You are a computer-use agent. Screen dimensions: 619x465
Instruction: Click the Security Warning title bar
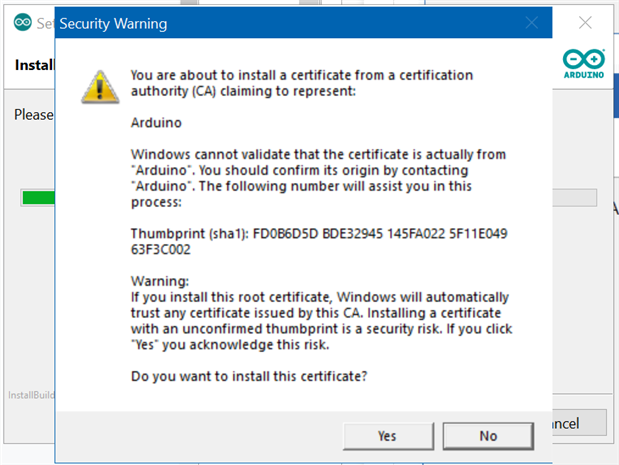[x=300, y=23]
